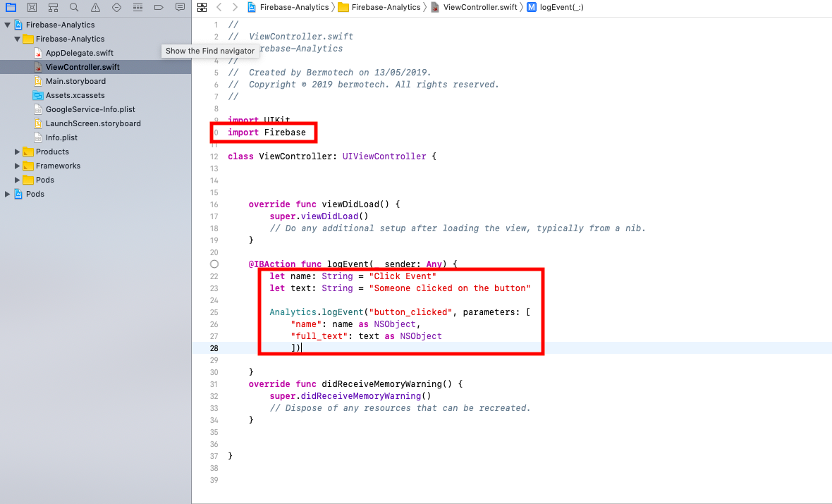
Task: Click 'super.viewDidLoad()' code line
Action: [x=319, y=216]
